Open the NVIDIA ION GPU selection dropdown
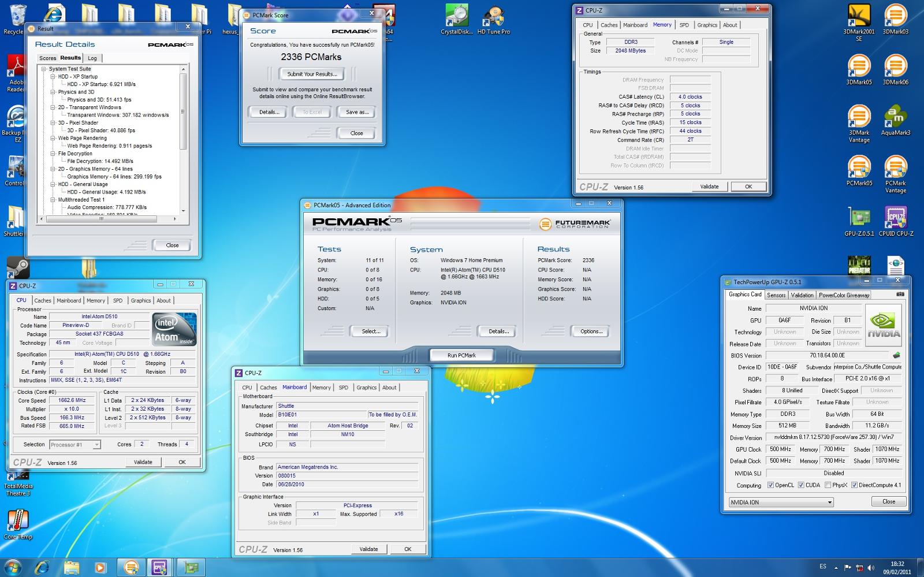 (x=781, y=502)
